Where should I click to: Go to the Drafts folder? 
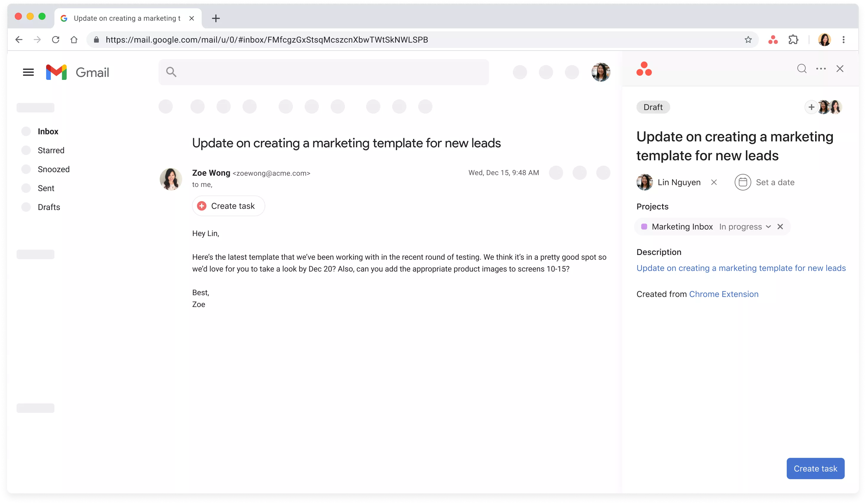pyautogui.click(x=49, y=207)
